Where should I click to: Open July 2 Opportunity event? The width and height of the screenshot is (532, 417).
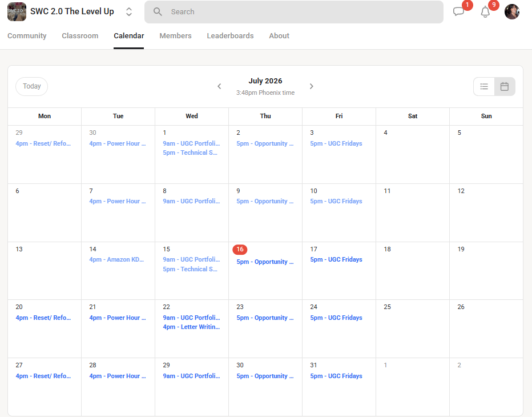pos(265,143)
